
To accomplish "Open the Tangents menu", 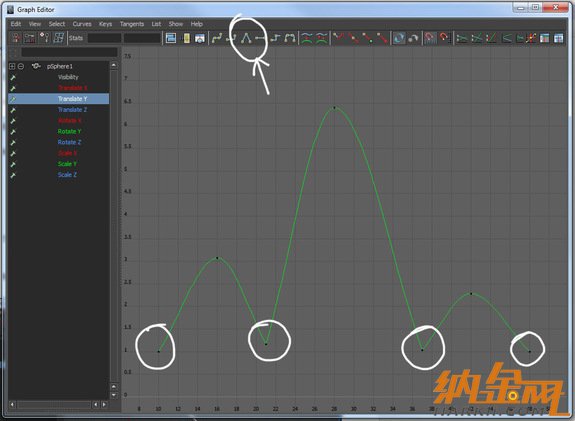I will coord(132,24).
